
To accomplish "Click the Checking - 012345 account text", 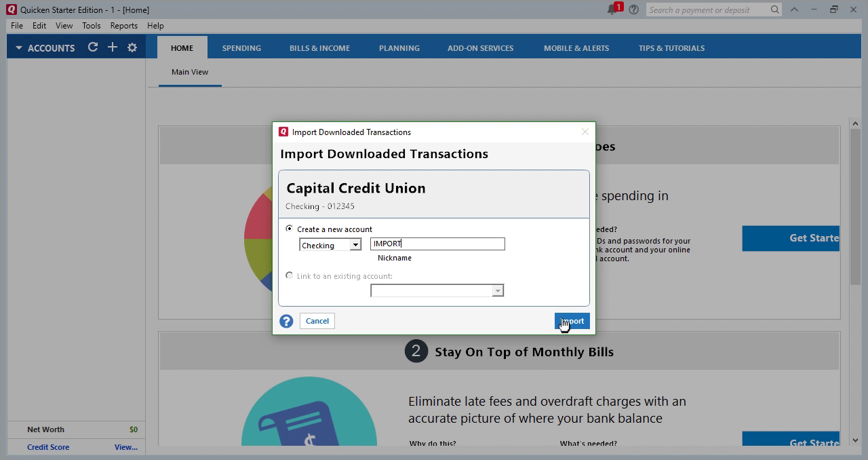I will (320, 206).
